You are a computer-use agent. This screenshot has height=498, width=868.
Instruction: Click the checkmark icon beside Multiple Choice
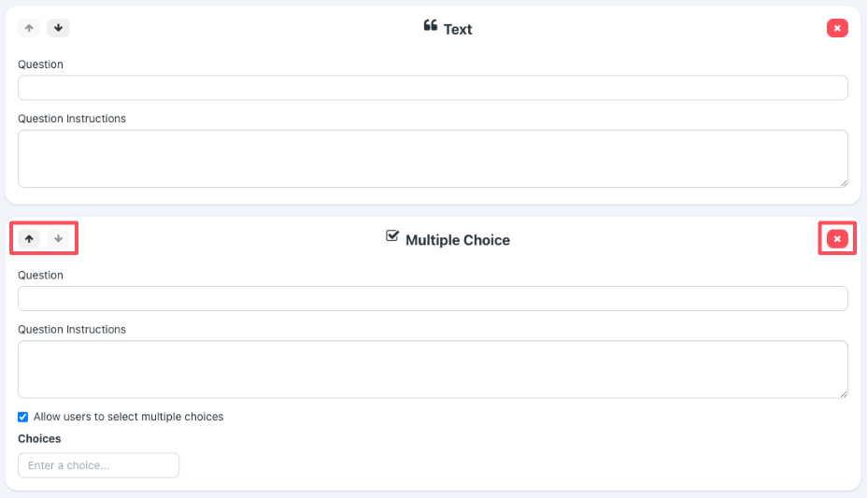pos(391,235)
